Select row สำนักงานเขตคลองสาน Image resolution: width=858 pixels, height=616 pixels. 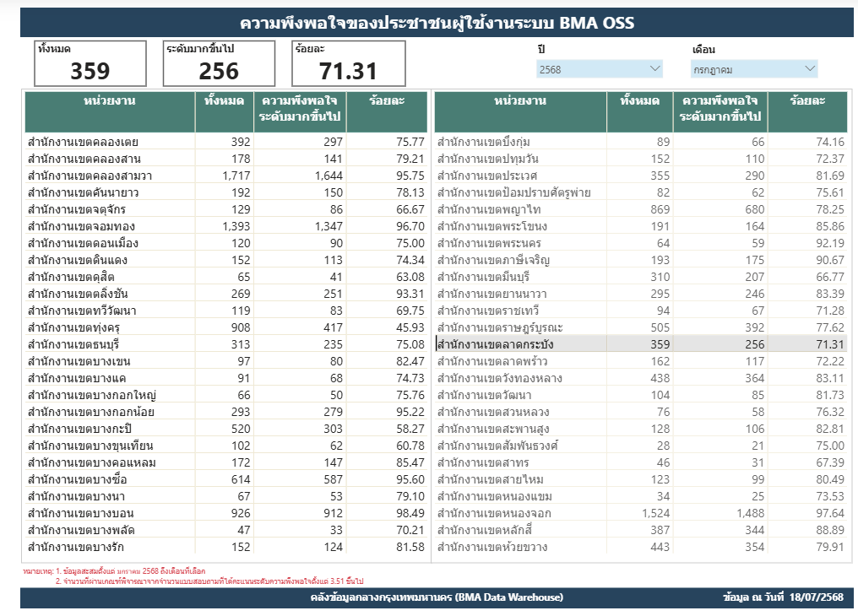pyautogui.click(x=226, y=159)
